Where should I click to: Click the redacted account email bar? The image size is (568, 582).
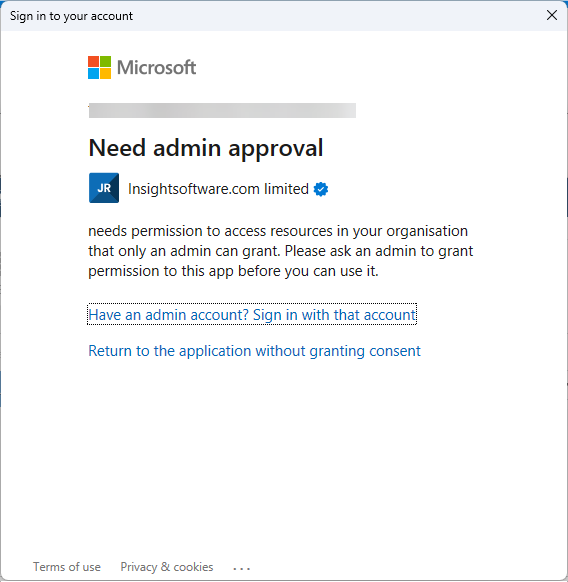point(222,111)
